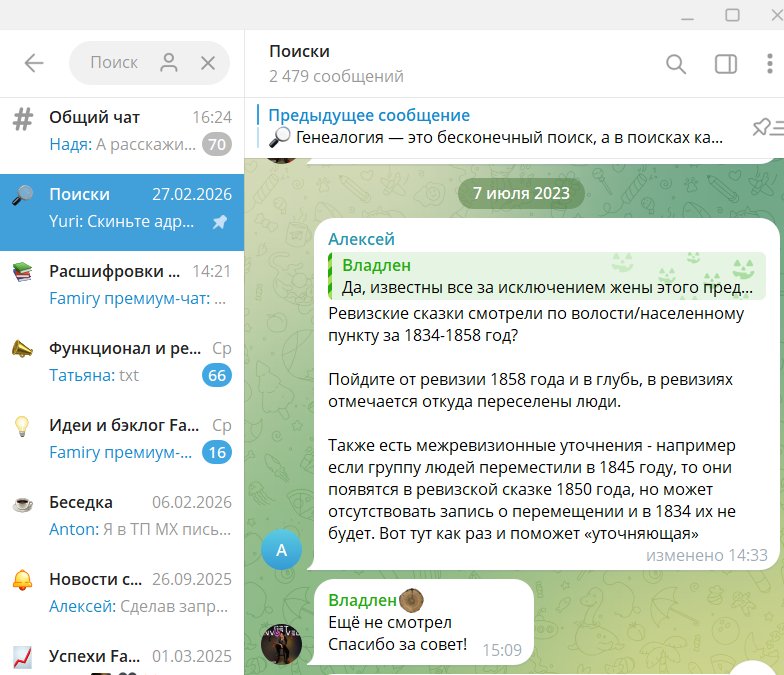This screenshot has height=675, width=784.
Task: Click preview Anton: Я в ТП МХ пись...
Action: [x=140, y=529]
